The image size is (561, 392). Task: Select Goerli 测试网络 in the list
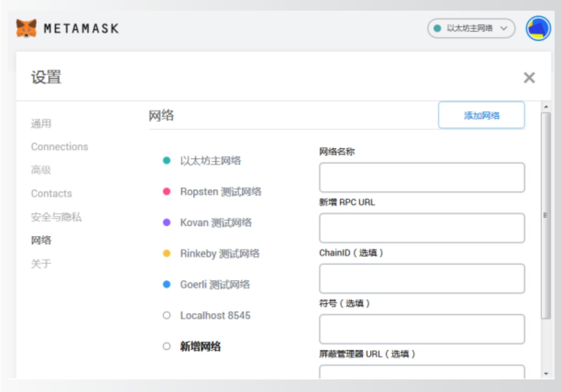pyautogui.click(x=215, y=284)
